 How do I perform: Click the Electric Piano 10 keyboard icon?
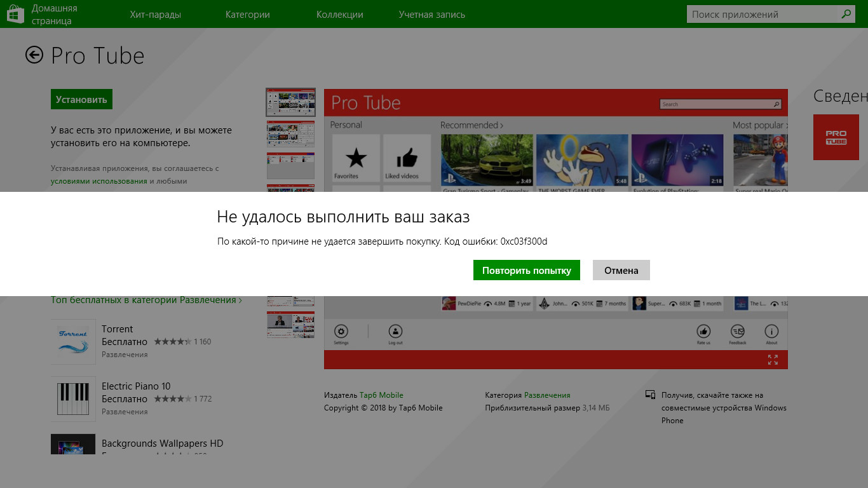73,399
